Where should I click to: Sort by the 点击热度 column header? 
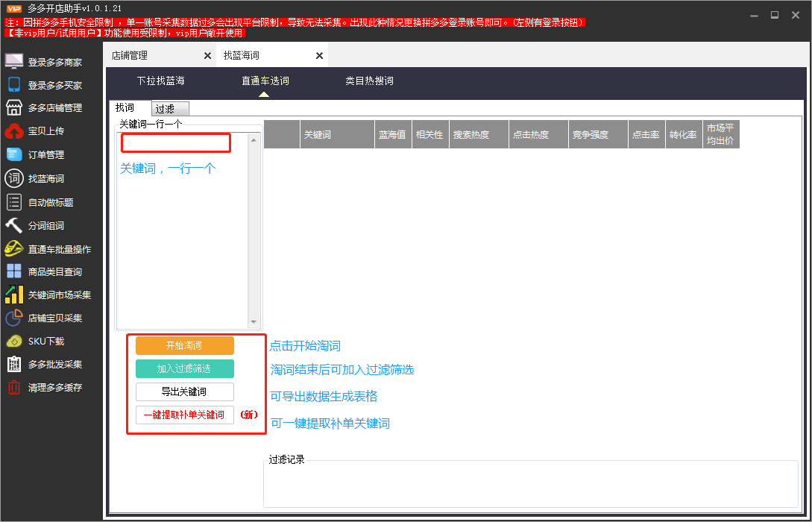[x=538, y=135]
